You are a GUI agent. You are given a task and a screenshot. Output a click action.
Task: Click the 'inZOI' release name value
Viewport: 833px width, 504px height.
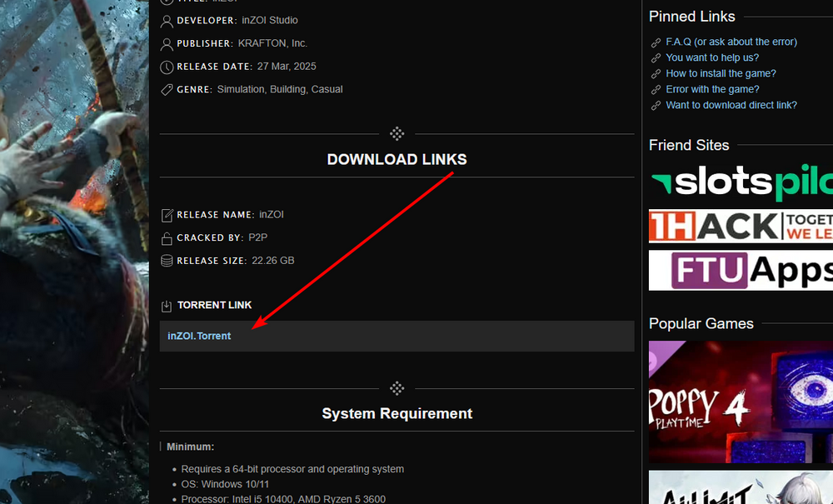(x=272, y=215)
